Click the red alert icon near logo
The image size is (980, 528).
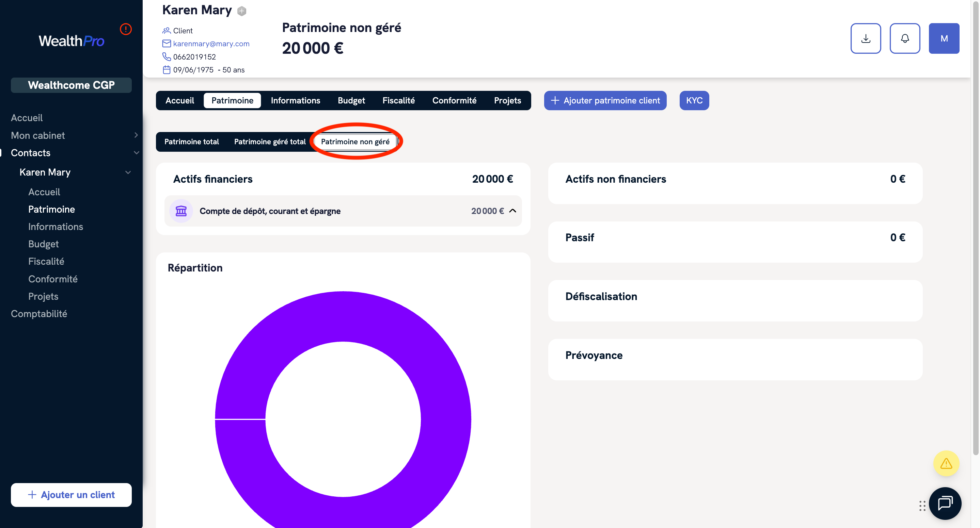coord(126,29)
